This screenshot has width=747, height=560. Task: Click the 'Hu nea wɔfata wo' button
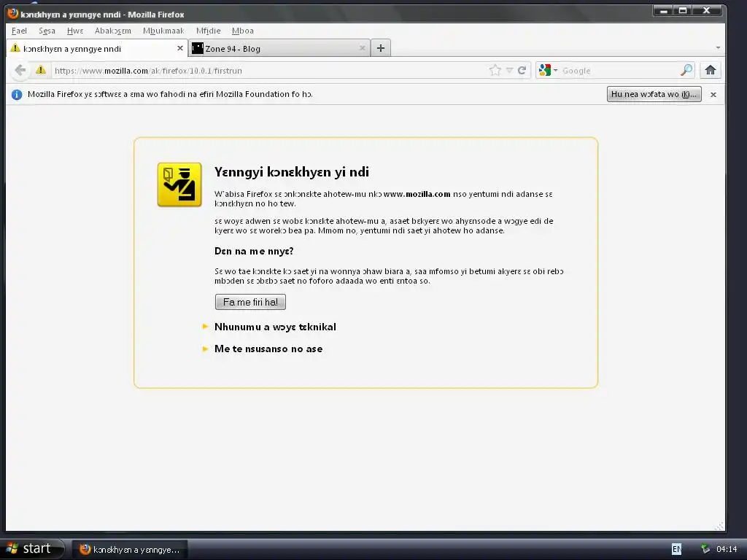[x=654, y=94]
